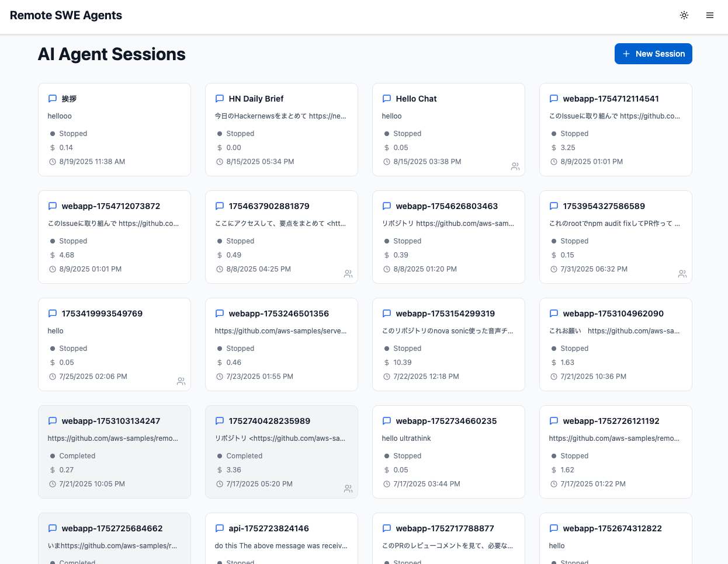The image size is (728, 564).
Task: Click clock icon beside 8/8/2025 01:20 PM
Action: [x=387, y=269]
